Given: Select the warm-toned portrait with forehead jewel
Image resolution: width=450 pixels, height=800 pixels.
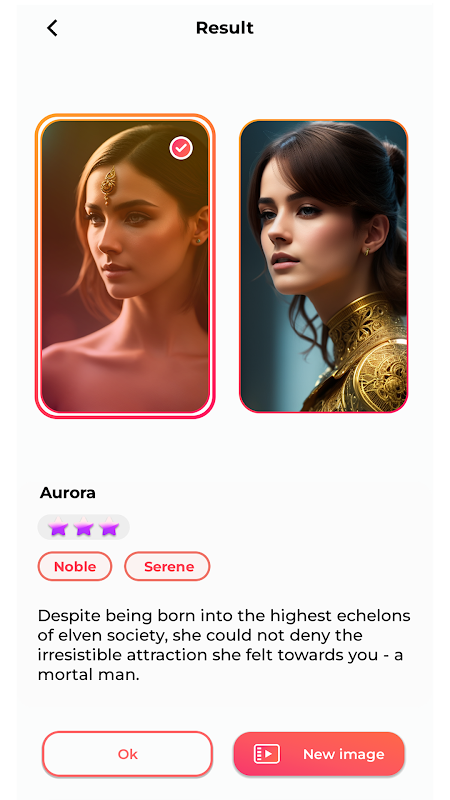Looking at the screenshot, I should pos(125,266).
